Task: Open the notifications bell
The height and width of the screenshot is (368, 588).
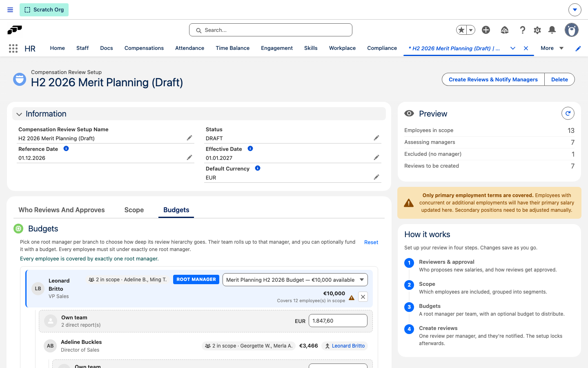Action: 552,30
